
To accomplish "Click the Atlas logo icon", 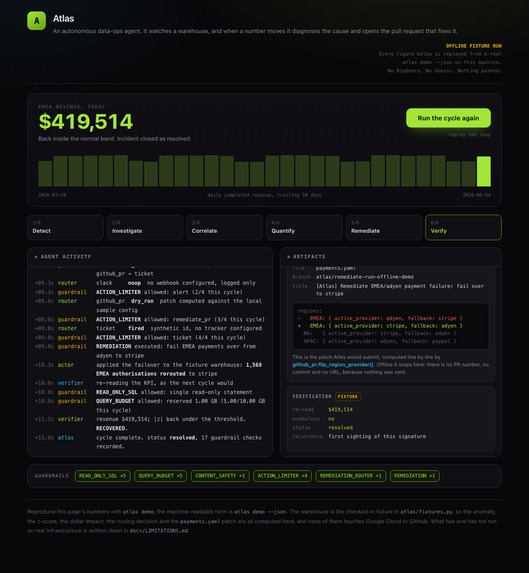I will (x=37, y=20).
